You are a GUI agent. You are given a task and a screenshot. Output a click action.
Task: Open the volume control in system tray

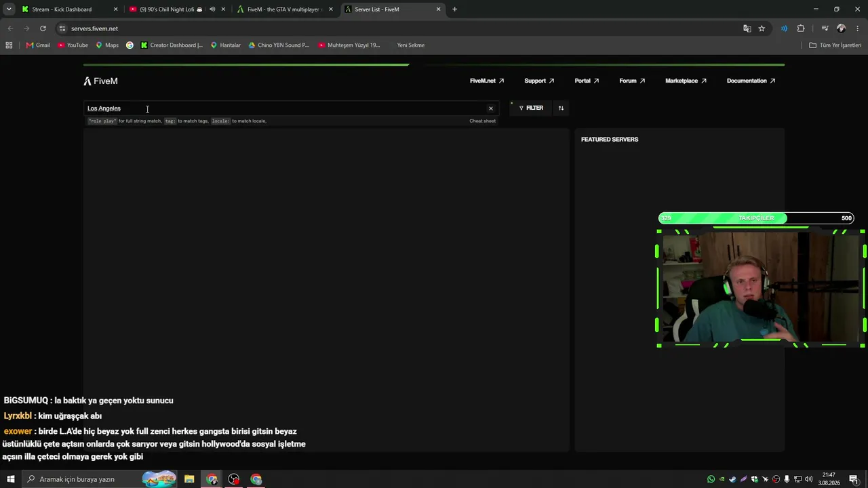coord(808,479)
